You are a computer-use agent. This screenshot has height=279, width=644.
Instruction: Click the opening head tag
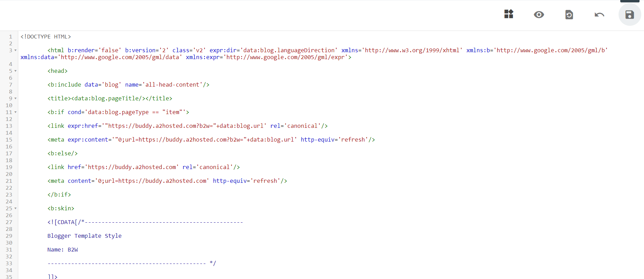coord(57,71)
